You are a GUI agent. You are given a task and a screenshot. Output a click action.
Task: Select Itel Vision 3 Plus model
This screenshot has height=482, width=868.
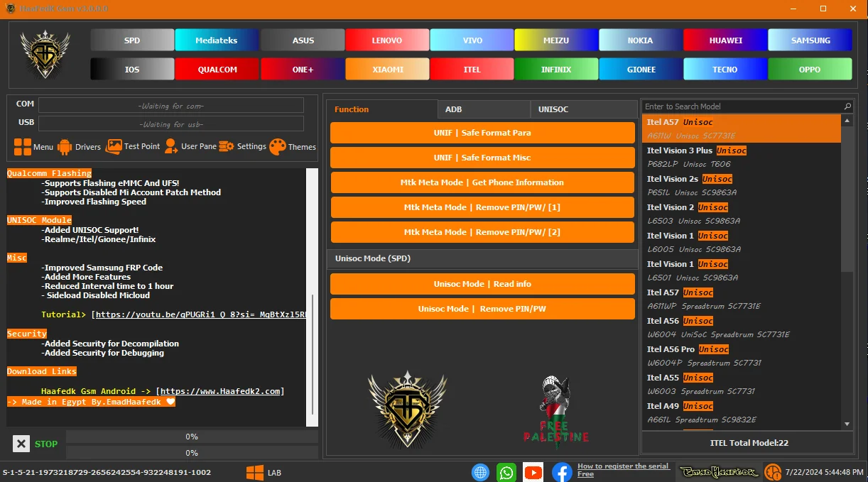tap(742, 157)
